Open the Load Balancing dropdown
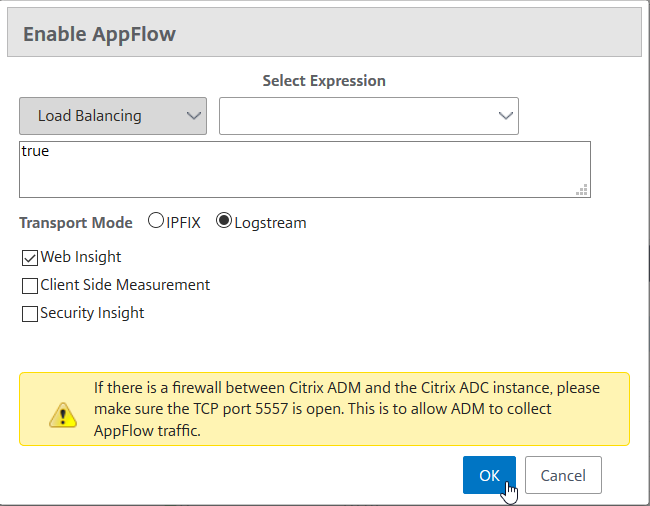This screenshot has height=506, width=650. (x=113, y=116)
